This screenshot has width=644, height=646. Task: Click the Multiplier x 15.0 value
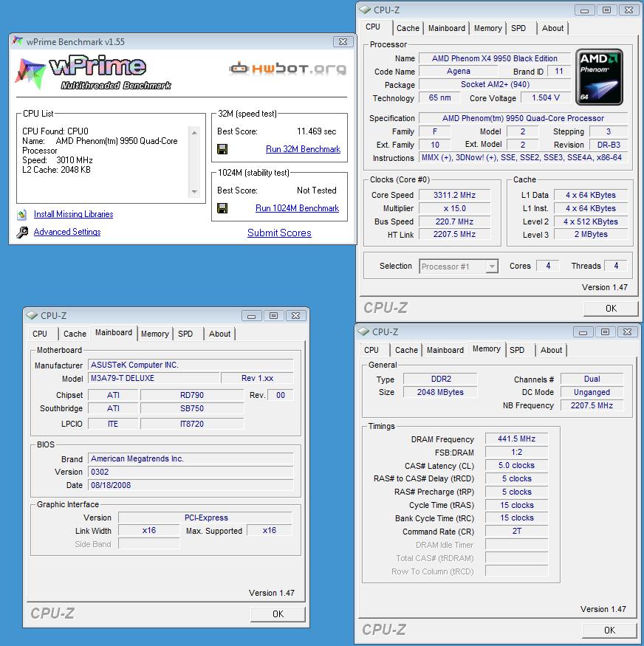454,208
